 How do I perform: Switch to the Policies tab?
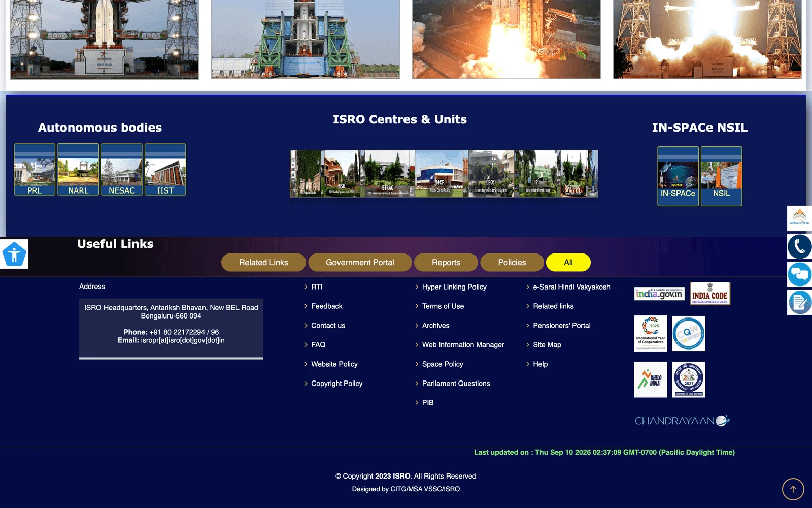(x=512, y=263)
